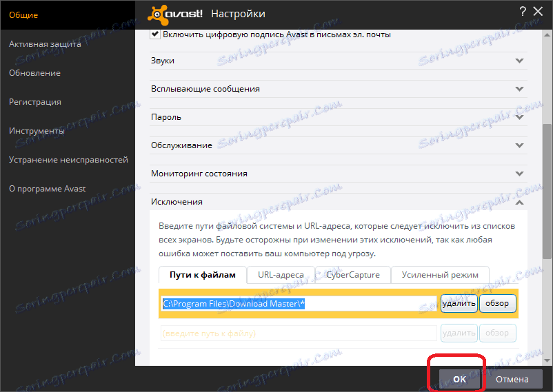Go to the Обновление settings
The image size is (553, 392).
tap(34, 73)
